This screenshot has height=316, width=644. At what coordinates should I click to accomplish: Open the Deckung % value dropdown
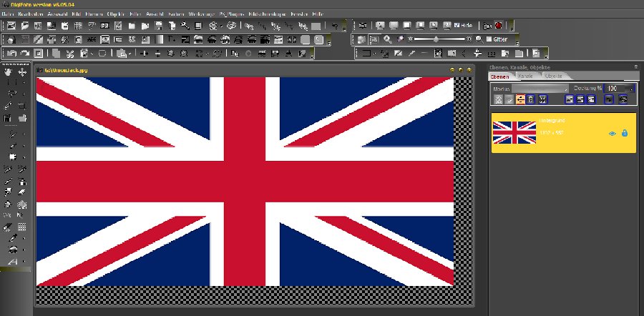pyautogui.click(x=632, y=88)
